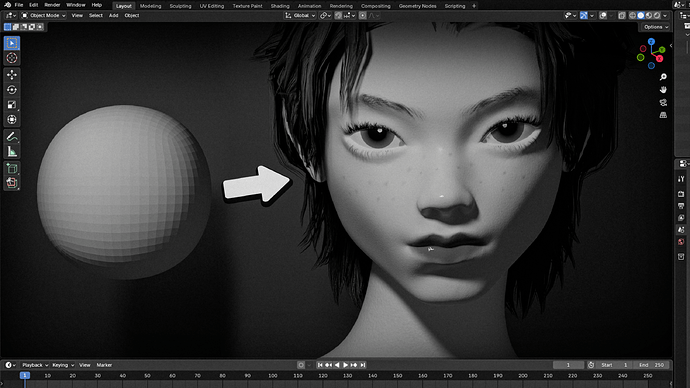Open the File menu

coord(19,5)
